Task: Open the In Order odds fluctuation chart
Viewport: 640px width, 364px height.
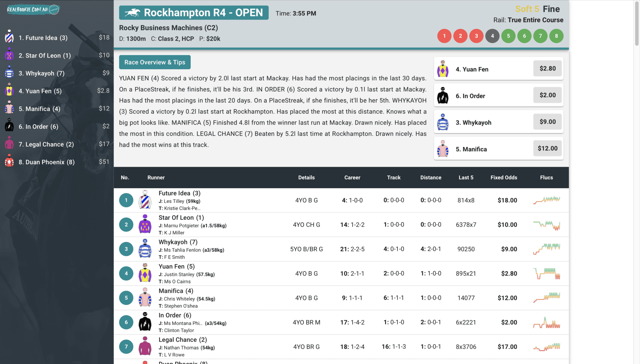Action: [x=547, y=322]
